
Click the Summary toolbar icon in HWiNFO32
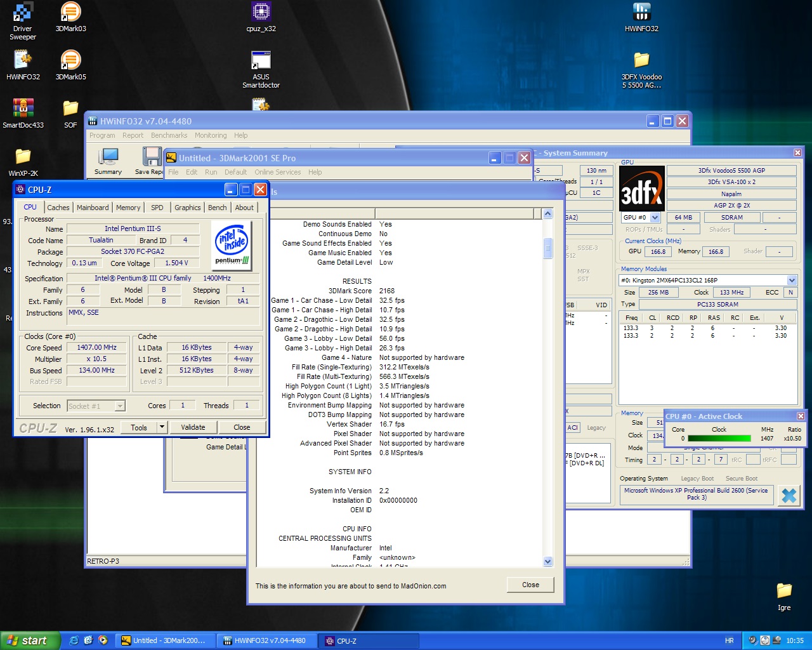coord(108,160)
